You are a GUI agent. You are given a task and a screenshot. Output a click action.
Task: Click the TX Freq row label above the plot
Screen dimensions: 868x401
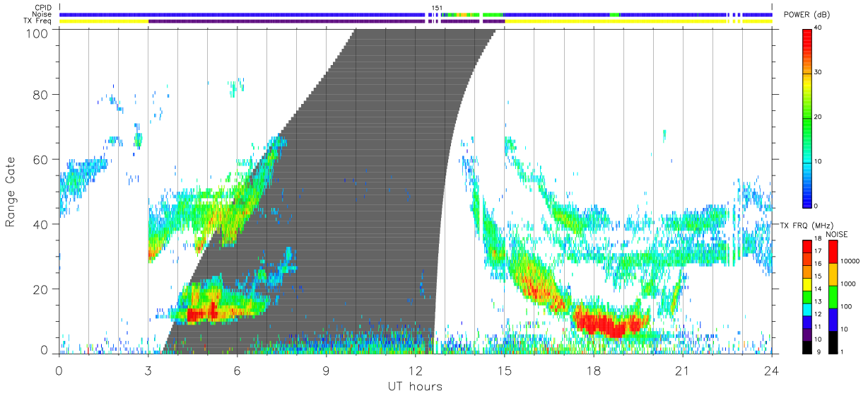38,21
